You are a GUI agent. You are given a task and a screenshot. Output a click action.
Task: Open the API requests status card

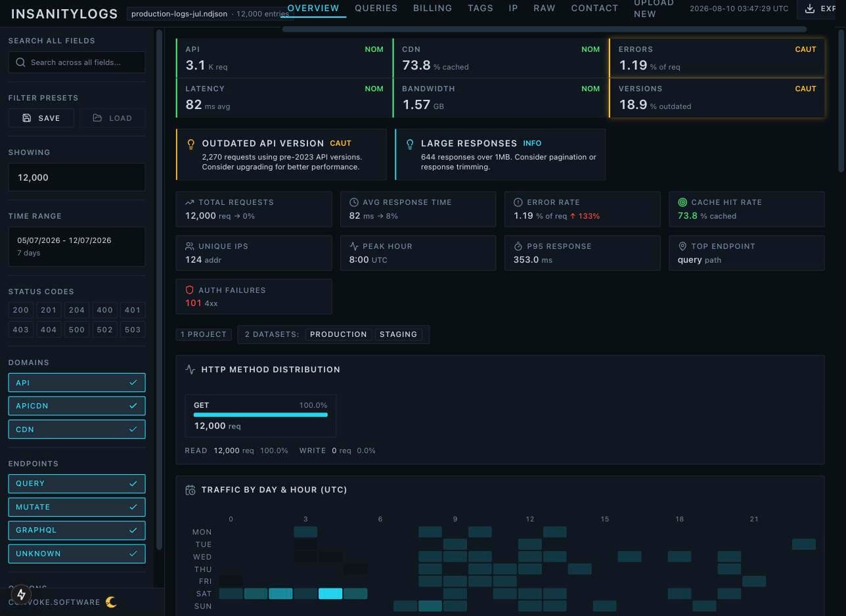click(x=284, y=58)
